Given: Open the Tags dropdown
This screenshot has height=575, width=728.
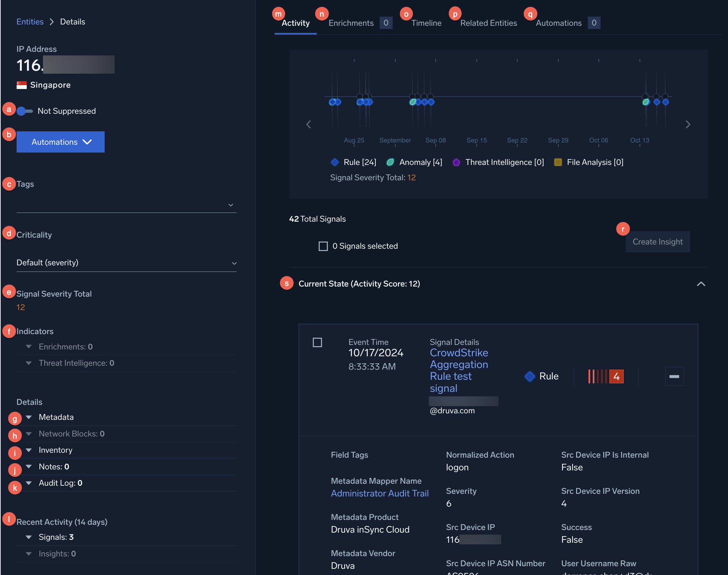Looking at the screenshot, I should (x=230, y=205).
